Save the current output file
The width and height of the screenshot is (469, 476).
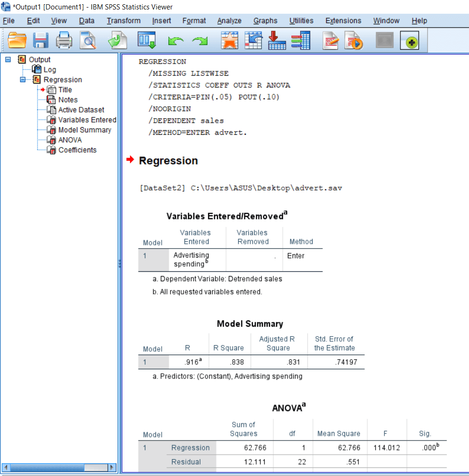coord(41,40)
